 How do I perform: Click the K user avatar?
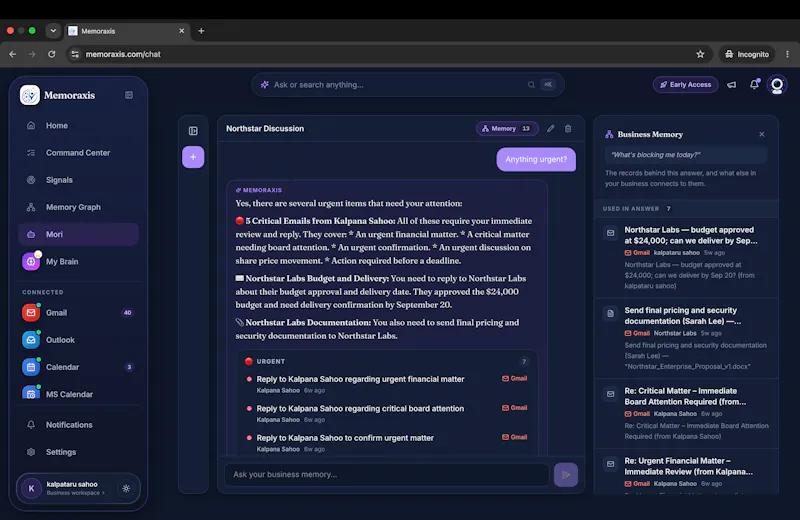[31, 488]
